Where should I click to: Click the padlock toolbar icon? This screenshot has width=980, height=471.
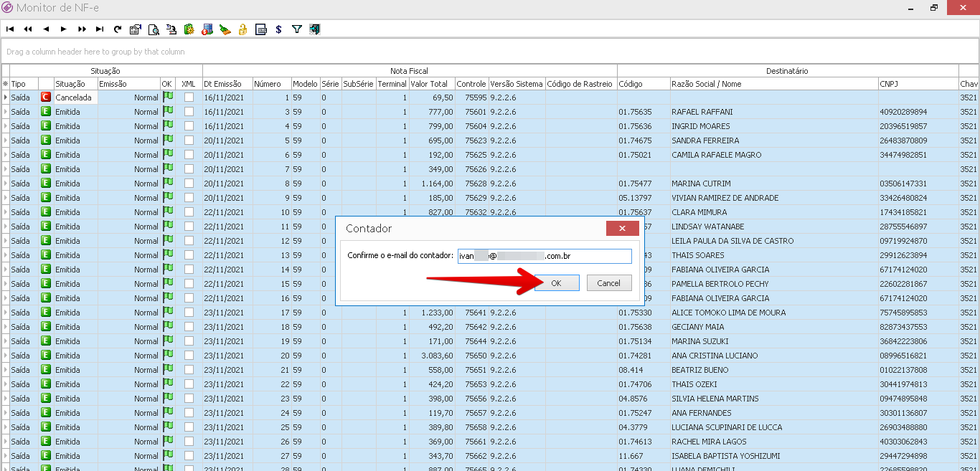coord(243,29)
